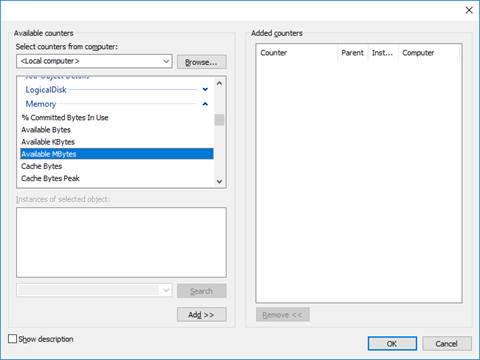Click the counter list scroll up arrow
Viewport: 480px width, 360px height.
click(x=219, y=83)
